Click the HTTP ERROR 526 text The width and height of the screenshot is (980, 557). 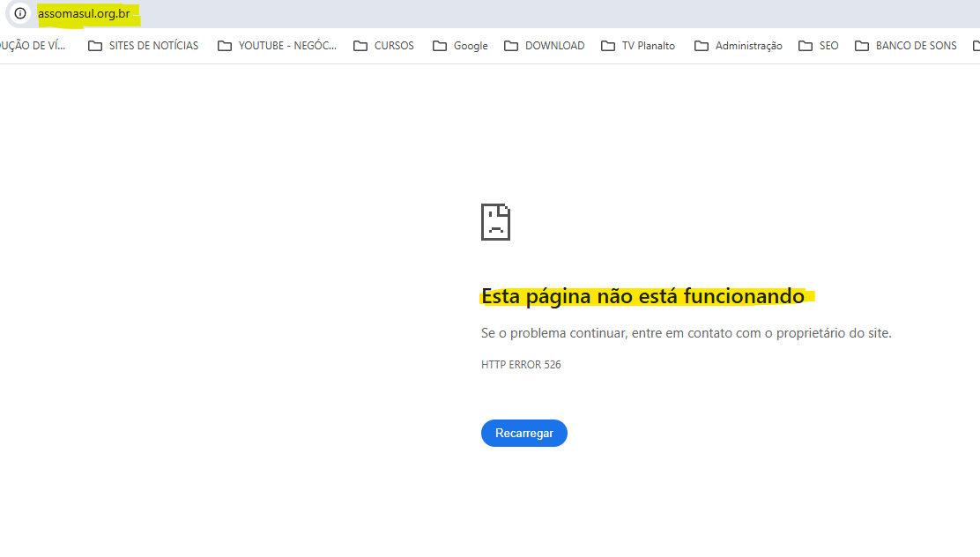click(521, 364)
